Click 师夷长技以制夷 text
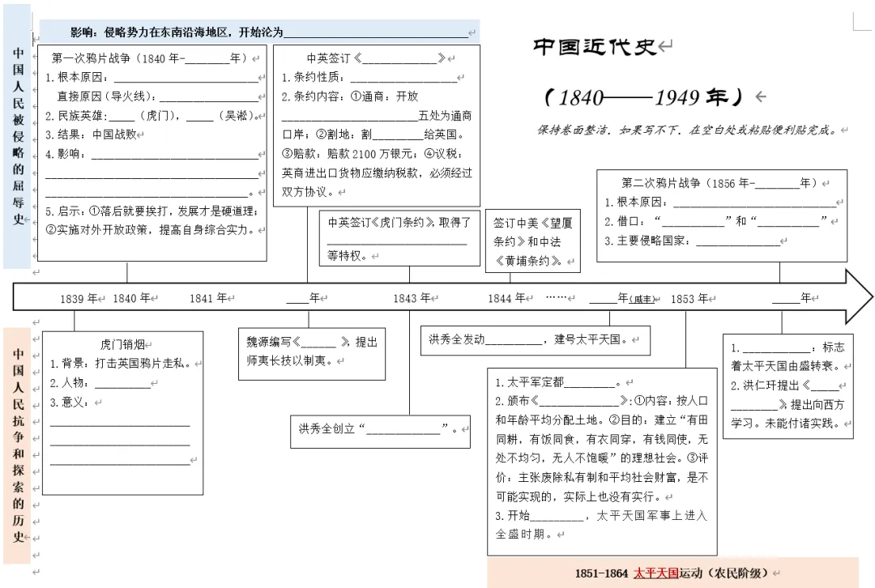 (290, 361)
